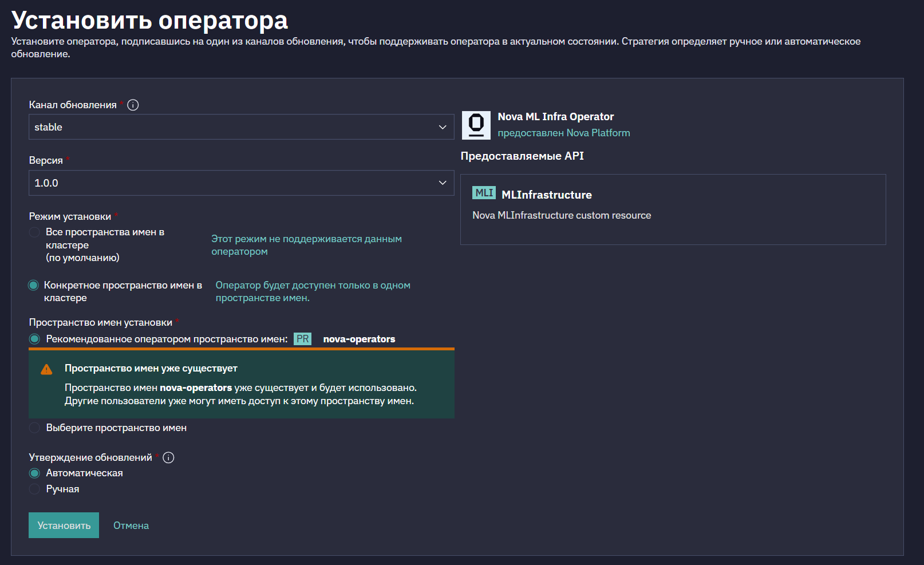The image size is (924, 565).
Task: Open the Канал обновления dropdown showing stable
Action: coord(241,127)
